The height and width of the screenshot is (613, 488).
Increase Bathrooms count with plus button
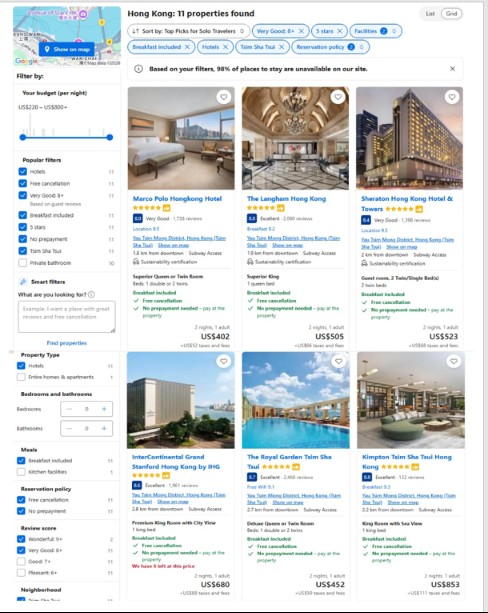[104, 428]
